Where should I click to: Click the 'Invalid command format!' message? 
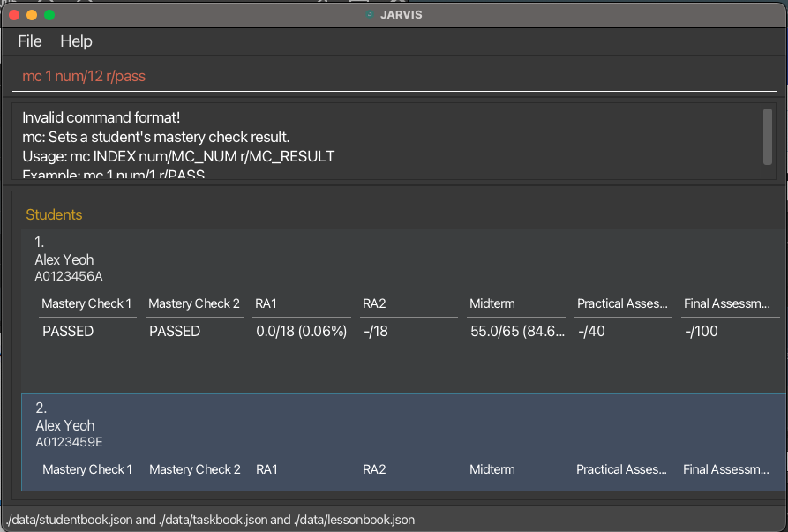pos(101,117)
